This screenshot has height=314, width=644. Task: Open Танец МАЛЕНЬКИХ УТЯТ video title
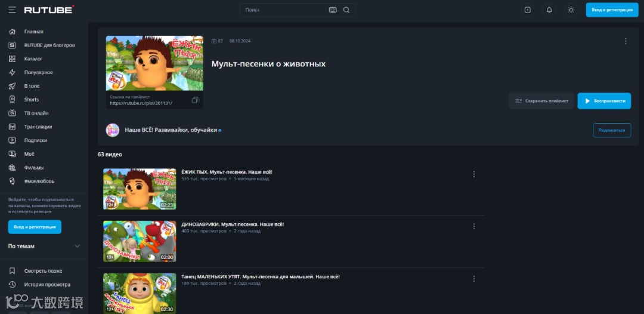tap(261, 276)
